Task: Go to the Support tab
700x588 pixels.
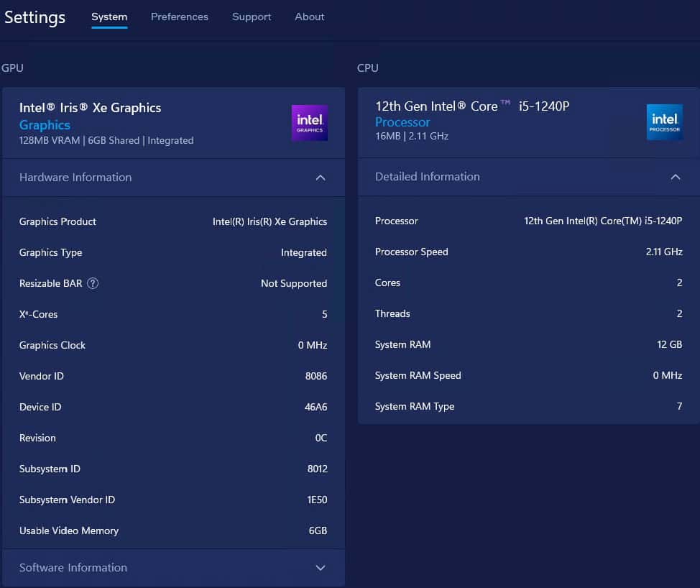Action: 252,17
